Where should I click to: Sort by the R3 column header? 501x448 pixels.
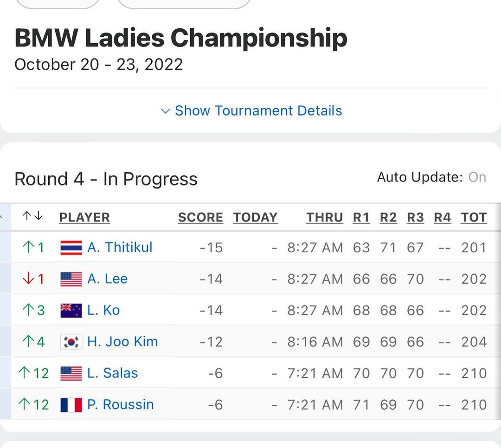click(x=415, y=217)
